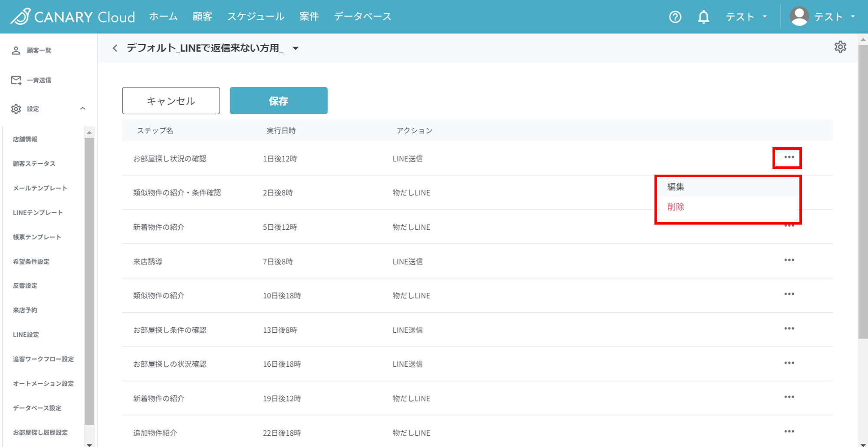Screen dimensions: 868x447
Task: Open more options for お部屋探し条件の確認 row
Action: (789, 328)
